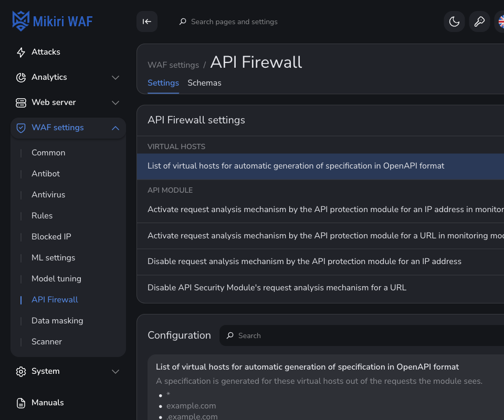Click the VIRTUAL HOSTS section label
The height and width of the screenshot is (420, 504).
176,146
